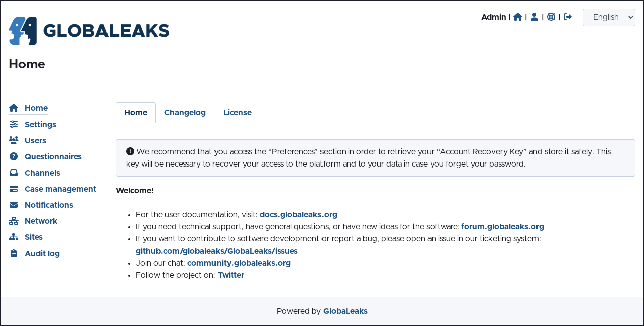The height and width of the screenshot is (326, 644).
Task: Open the English language dropdown
Action: [609, 17]
